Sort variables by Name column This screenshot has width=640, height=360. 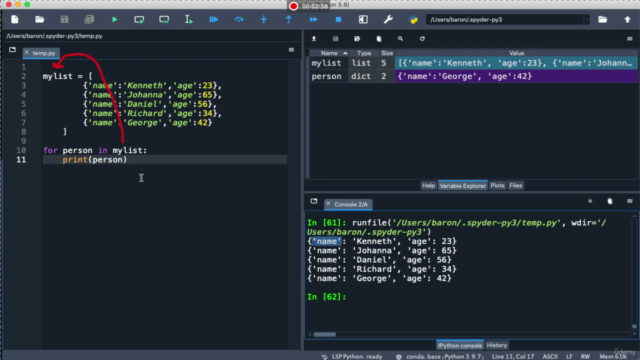click(x=329, y=53)
